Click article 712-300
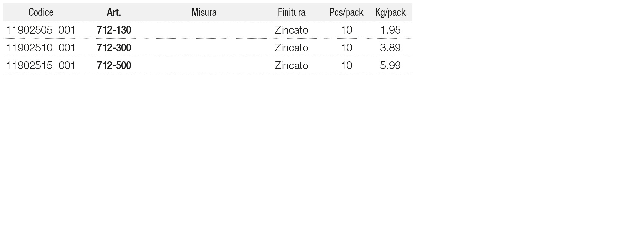The image size is (644, 249). (x=114, y=48)
